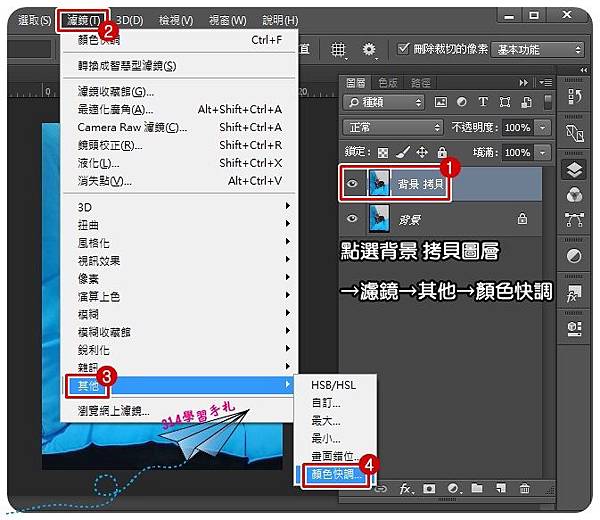
Task: Choose 鏡頭校正(R)... filter
Action: point(179,145)
